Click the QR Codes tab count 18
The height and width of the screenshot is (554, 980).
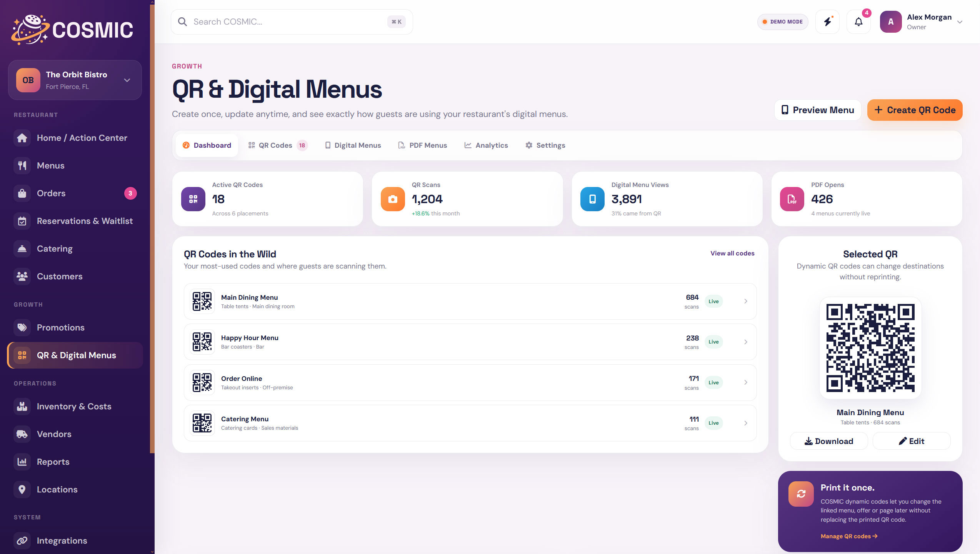pyautogui.click(x=302, y=145)
